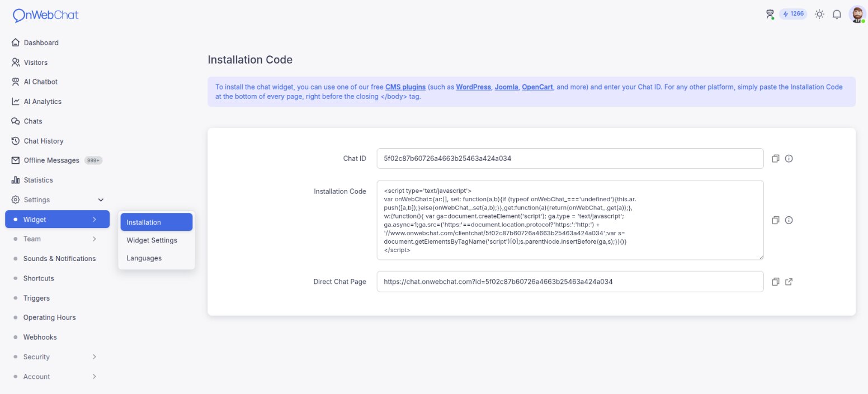The width and height of the screenshot is (868, 394).
Task: Open Team settings
Action: point(32,239)
